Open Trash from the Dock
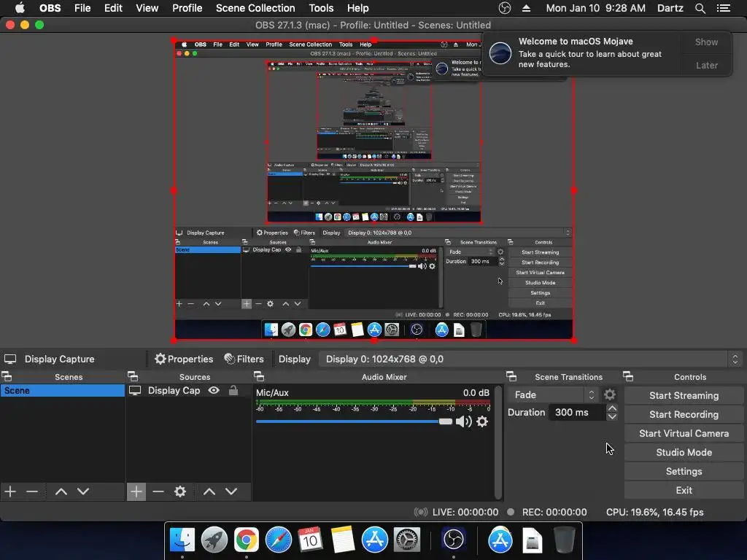 point(565,540)
